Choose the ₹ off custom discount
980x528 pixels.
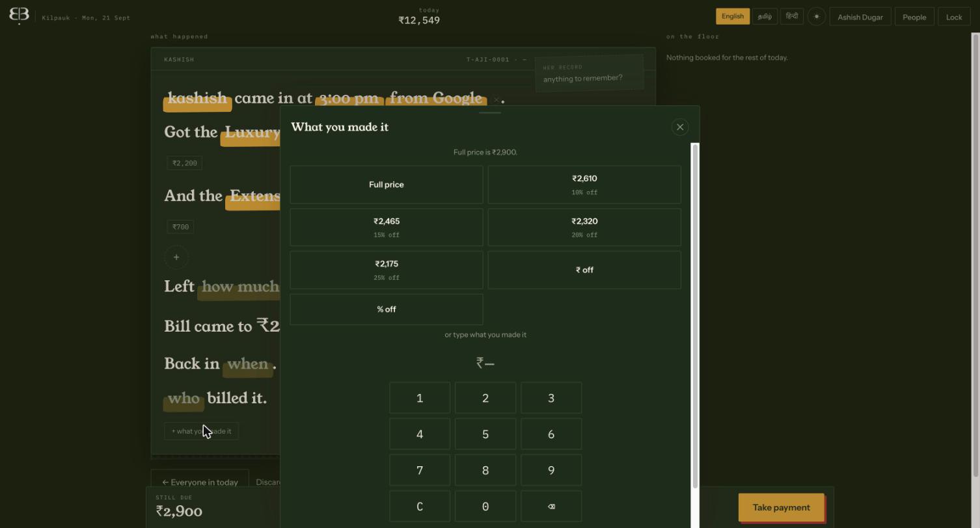pos(584,270)
